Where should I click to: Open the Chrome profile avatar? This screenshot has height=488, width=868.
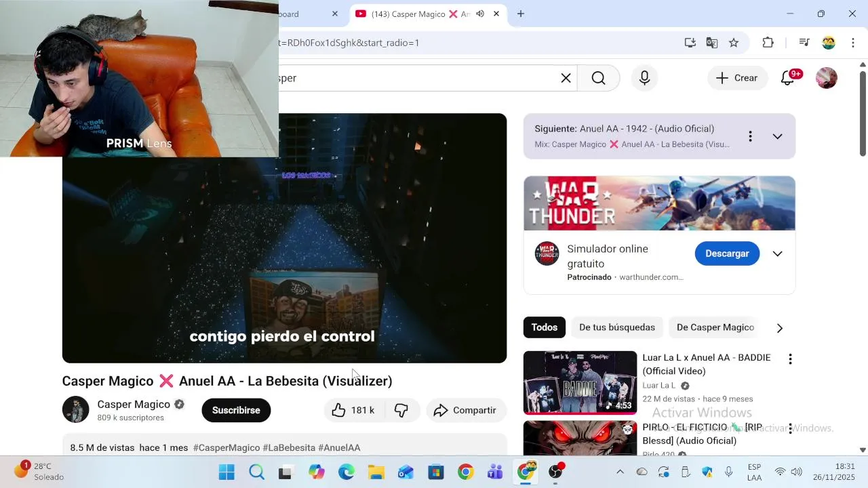[829, 43]
